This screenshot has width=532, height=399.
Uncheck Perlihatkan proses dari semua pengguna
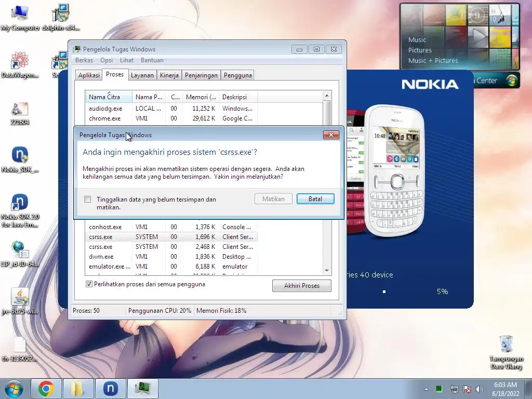(89, 284)
